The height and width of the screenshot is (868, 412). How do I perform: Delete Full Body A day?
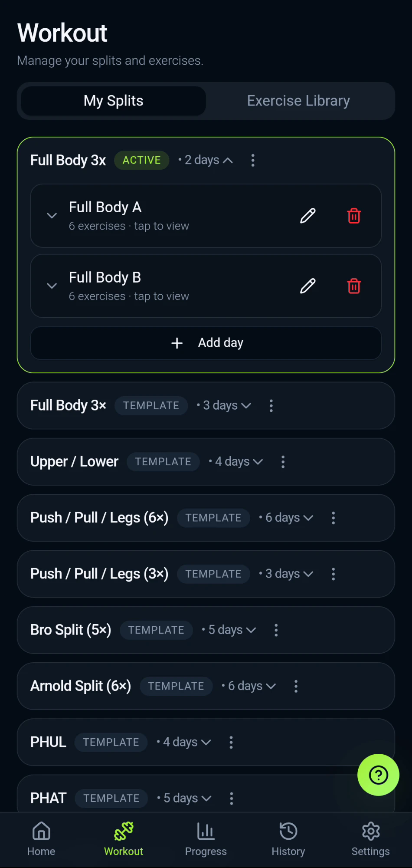(x=354, y=216)
